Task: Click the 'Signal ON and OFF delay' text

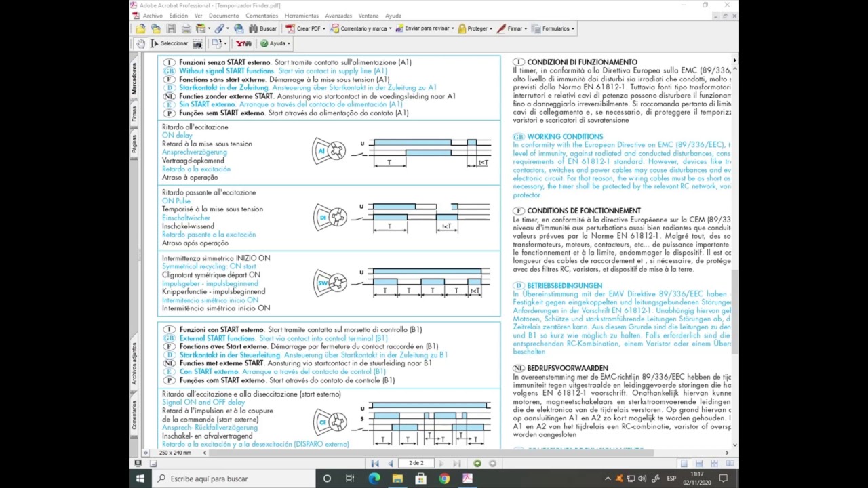Action: pyautogui.click(x=203, y=403)
